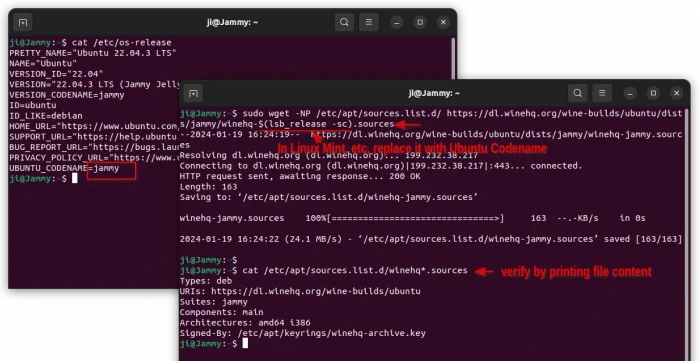Image resolution: width=700 pixels, height=361 pixels.
Task: Click the wget download progress bar line
Action: (412, 218)
